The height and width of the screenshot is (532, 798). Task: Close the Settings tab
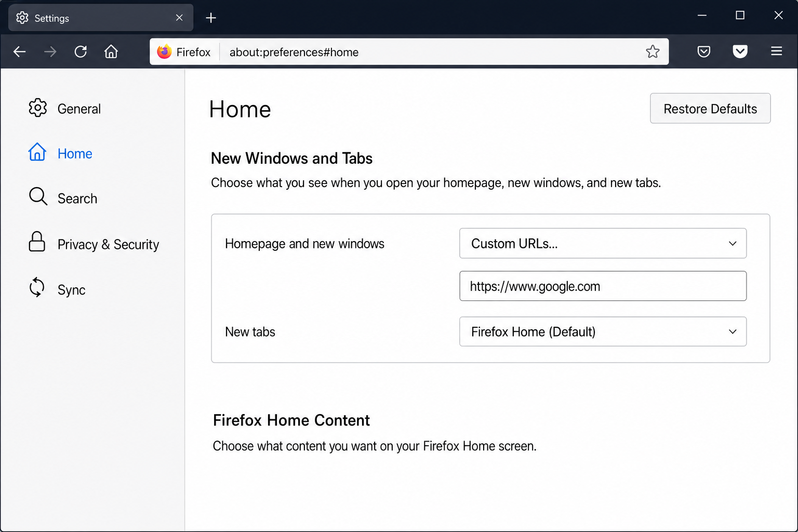click(179, 18)
